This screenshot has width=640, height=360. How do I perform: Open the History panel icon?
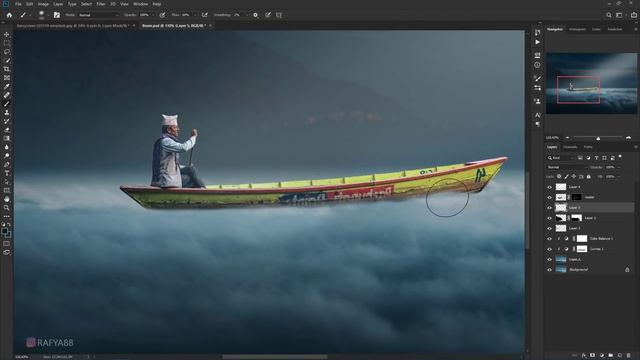coord(538,32)
